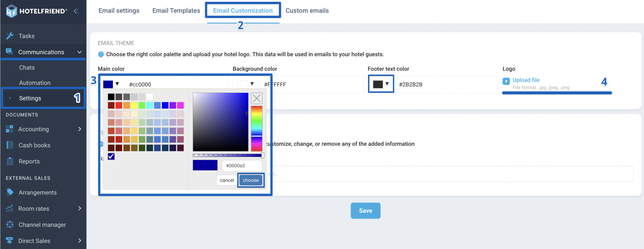Select the Email Customization tab
The width and height of the screenshot is (644, 249).
243,11
